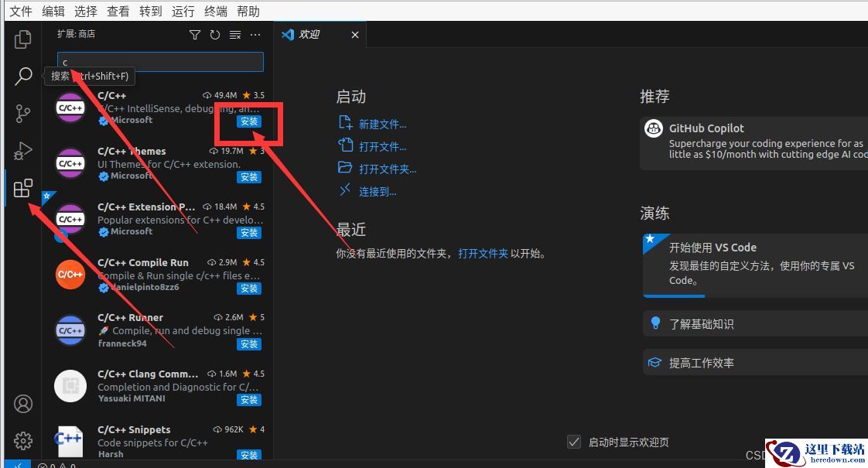Open the Explorer view in activity bar
The width and height of the screenshot is (868, 468).
click(x=22, y=39)
